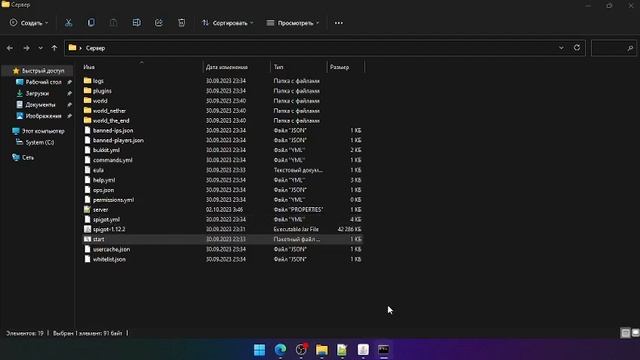This screenshot has height=360, width=640.
Task: Expand recent locations chevron near navigation arrows
Action: (40, 48)
